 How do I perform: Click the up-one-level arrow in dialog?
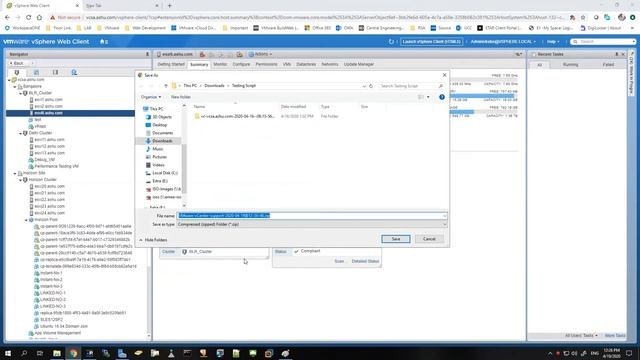(x=166, y=86)
